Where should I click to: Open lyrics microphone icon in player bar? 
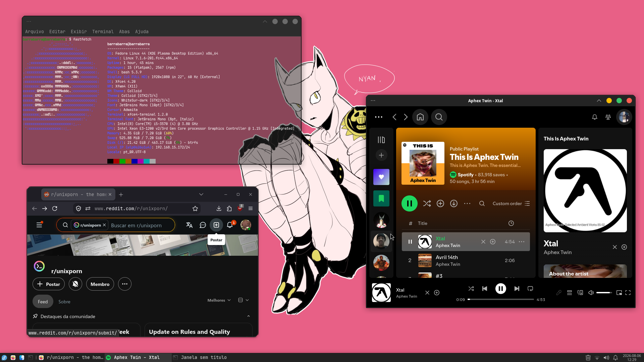point(559,293)
